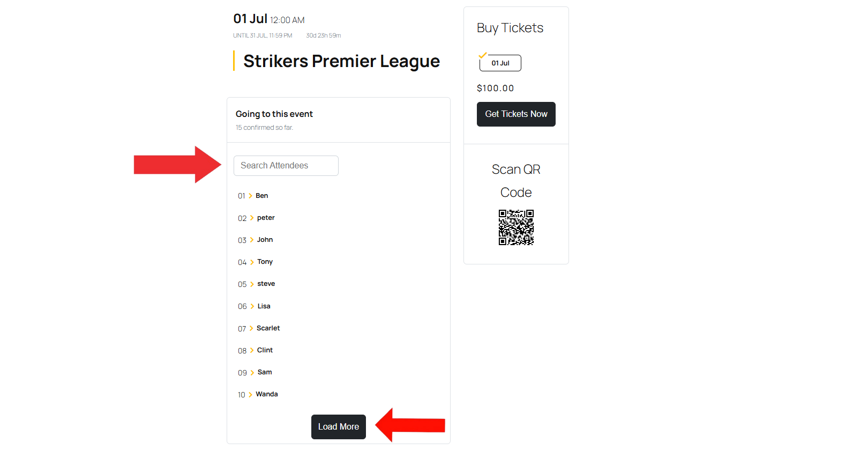Viewport: 868px width, 450px height.
Task: Click the chevron arrow before Scarlet
Action: coord(251,328)
